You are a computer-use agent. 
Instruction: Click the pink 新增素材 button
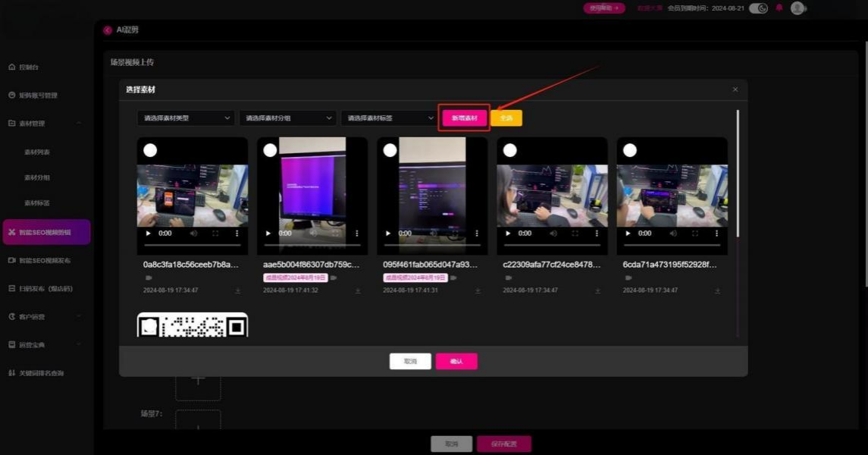pyautogui.click(x=464, y=118)
